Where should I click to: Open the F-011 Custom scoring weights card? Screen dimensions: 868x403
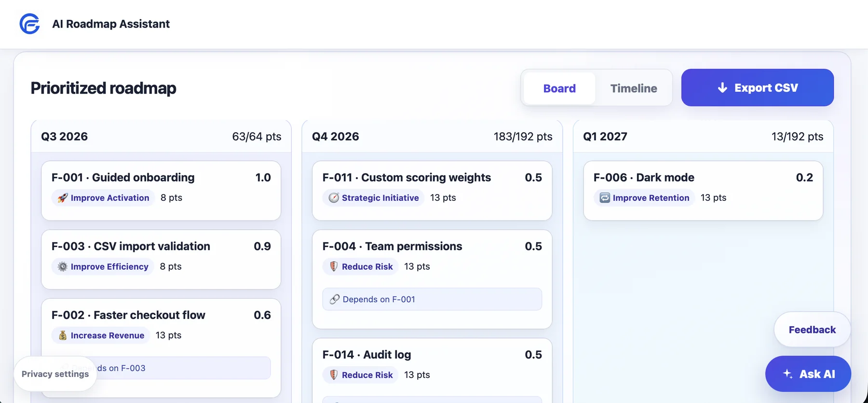pyautogui.click(x=432, y=191)
